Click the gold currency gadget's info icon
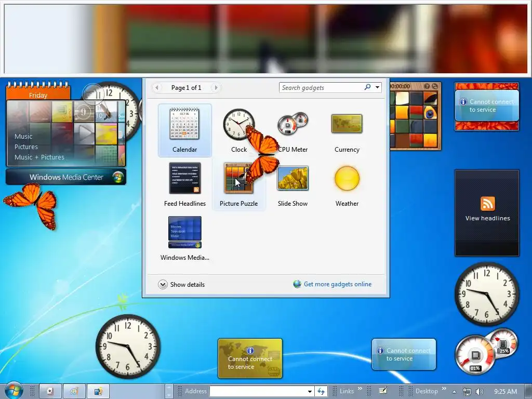This screenshot has height=399, width=532. click(x=250, y=351)
